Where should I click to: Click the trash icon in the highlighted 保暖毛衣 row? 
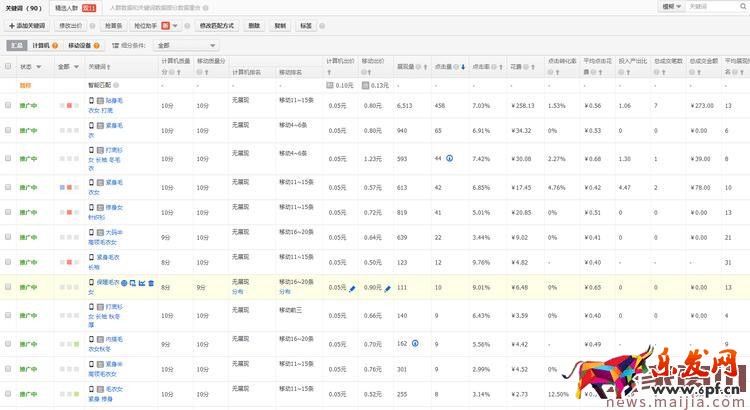pyautogui.click(x=151, y=283)
